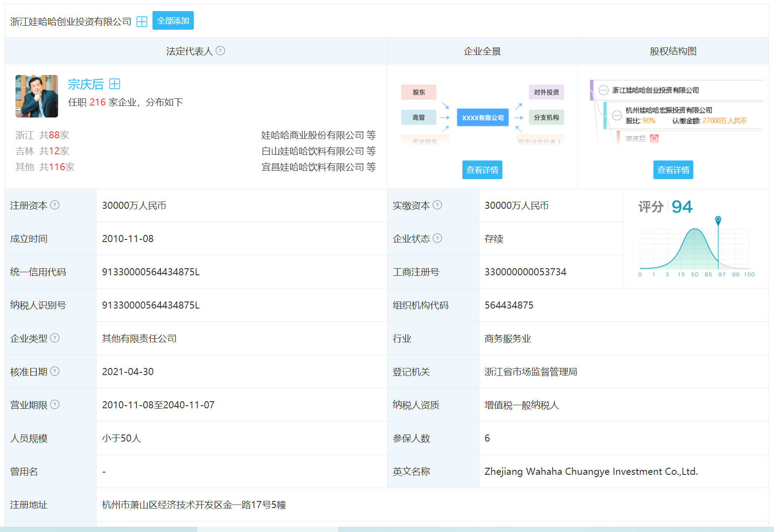Image resolution: width=774 pixels, height=532 pixels.
Task: Click the 企业全景 column header
Action: [x=482, y=51]
